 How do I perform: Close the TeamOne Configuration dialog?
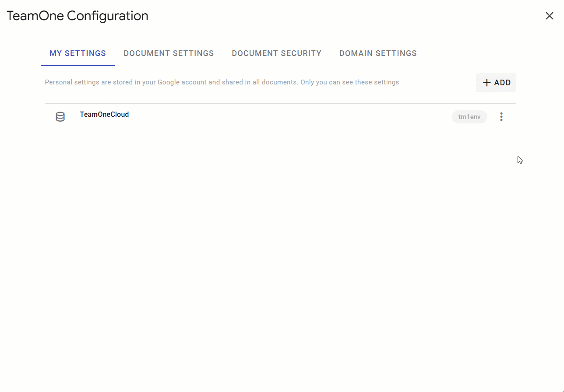(549, 16)
